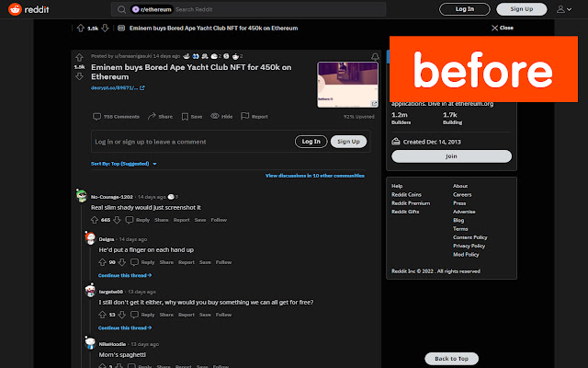
Task: Click Log In in the comment box
Action: click(x=311, y=142)
